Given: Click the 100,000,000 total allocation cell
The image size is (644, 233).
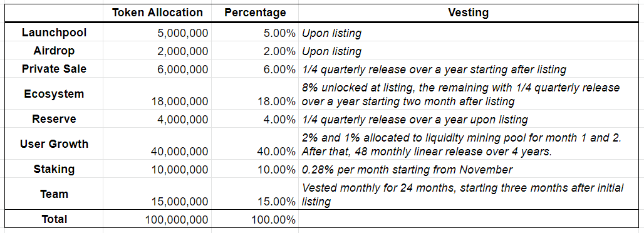Looking at the screenshot, I should coord(157,219).
